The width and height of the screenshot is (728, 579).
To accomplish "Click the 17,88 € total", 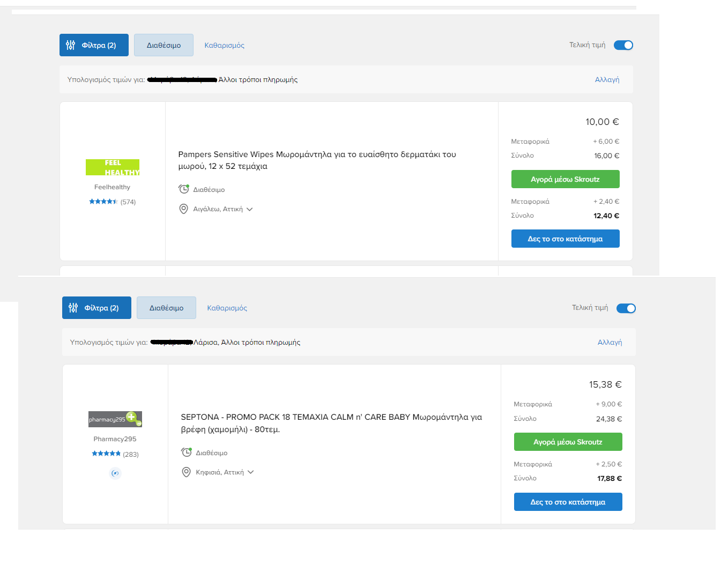I will pyautogui.click(x=610, y=478).
